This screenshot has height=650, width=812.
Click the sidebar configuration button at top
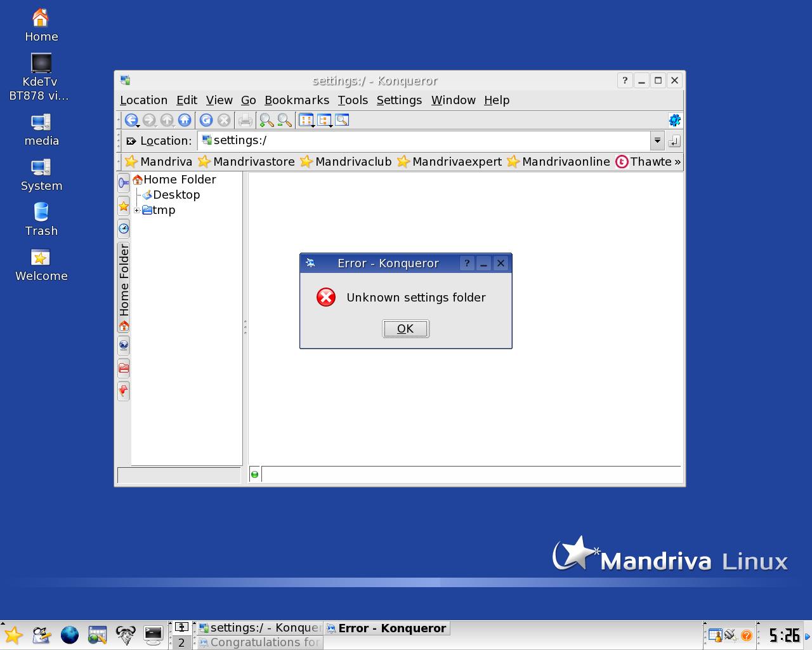tap(124, 183)
